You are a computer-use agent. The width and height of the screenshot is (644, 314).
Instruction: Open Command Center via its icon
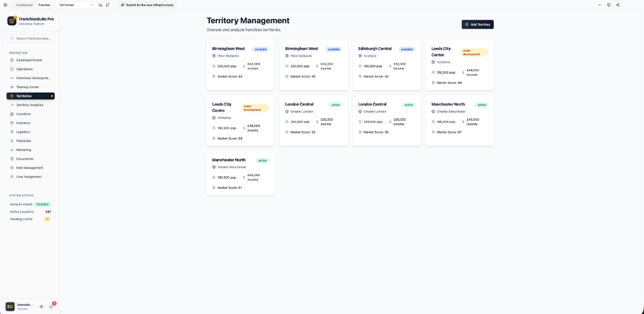12,60
